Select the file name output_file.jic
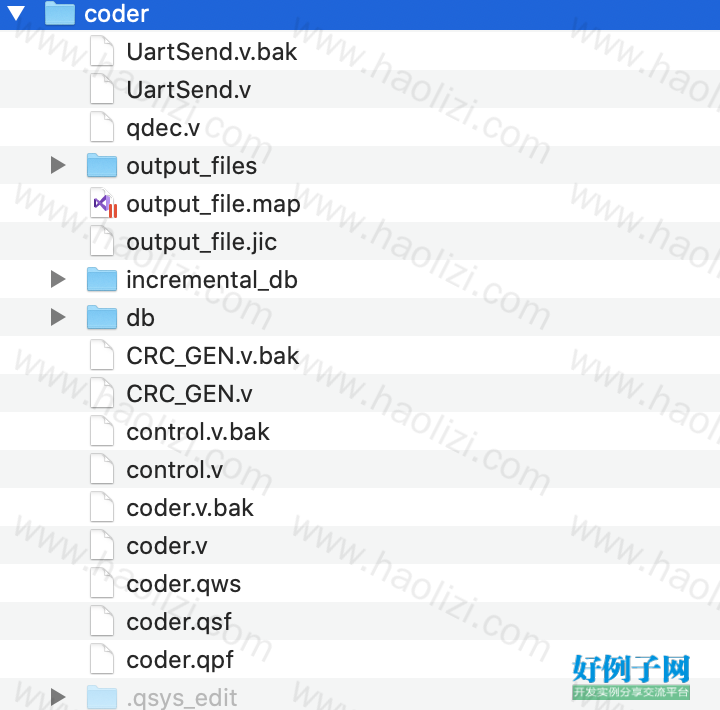Screen dimensions: 720x710 tap(202, 242)
